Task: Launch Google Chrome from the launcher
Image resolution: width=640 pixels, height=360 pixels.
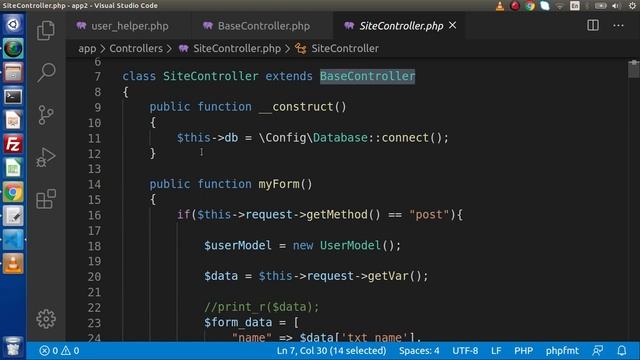Action: click(13, 192)
